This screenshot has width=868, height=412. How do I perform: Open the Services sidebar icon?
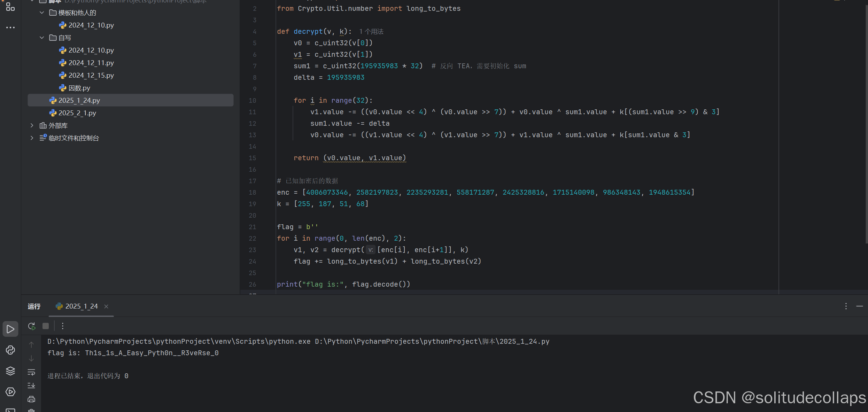[x=10, y=392]
